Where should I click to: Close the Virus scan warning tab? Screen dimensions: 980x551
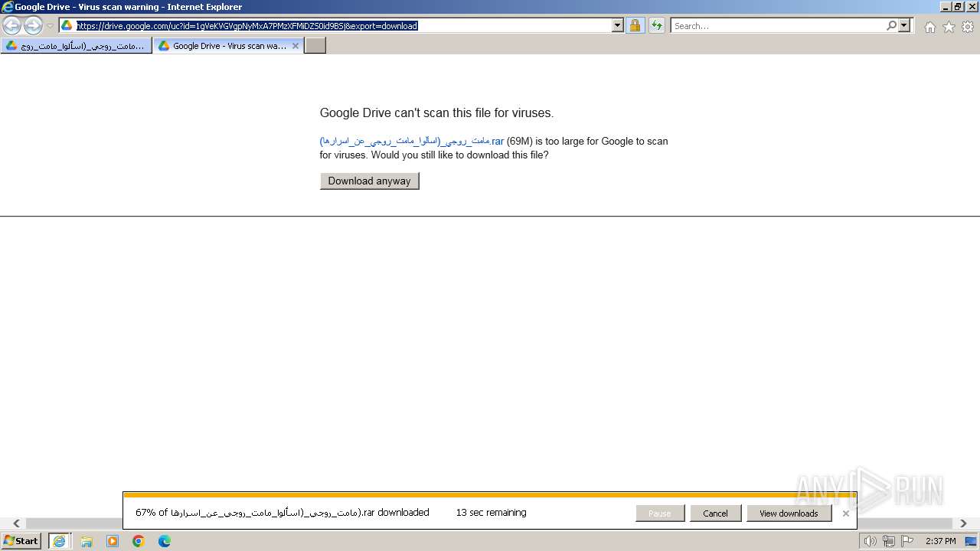[x=296, y=46]
